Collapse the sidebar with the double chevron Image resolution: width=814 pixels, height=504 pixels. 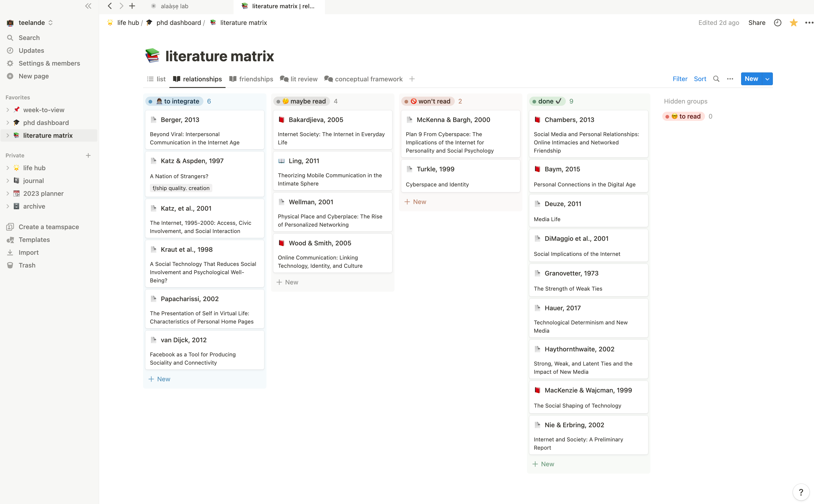tap(88, 6)
